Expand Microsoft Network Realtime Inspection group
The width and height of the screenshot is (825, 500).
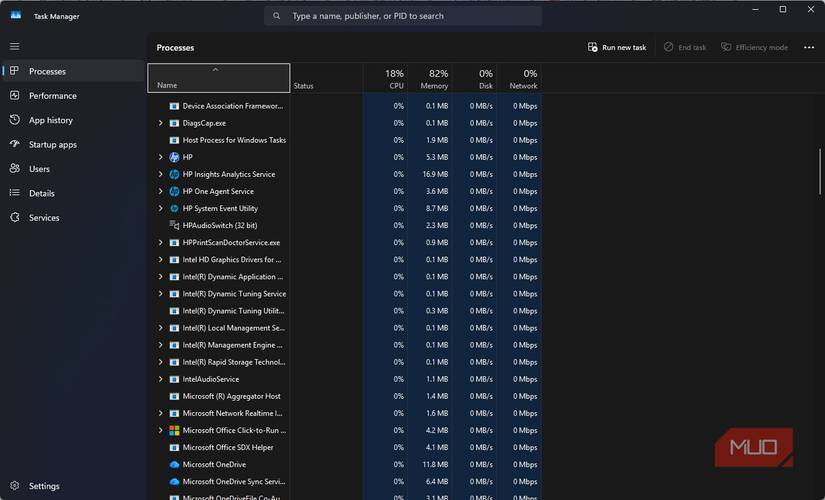[x=160, y=413]
